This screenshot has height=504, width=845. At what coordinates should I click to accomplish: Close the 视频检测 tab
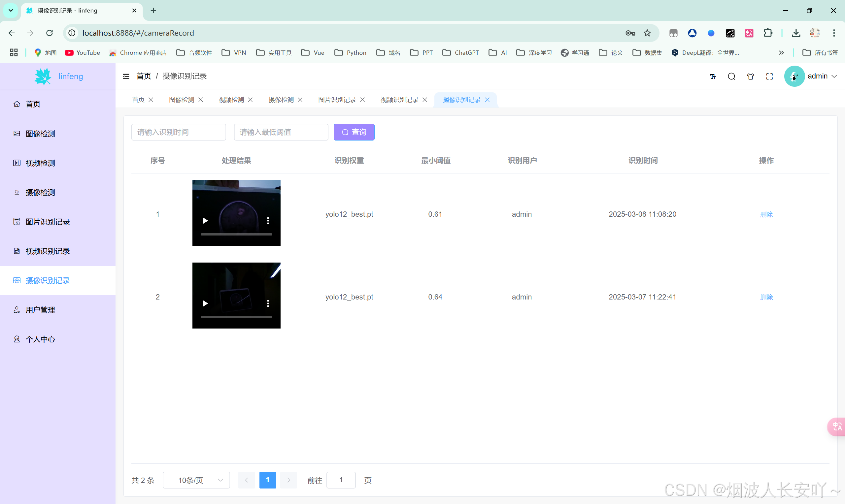click(251, 100)
